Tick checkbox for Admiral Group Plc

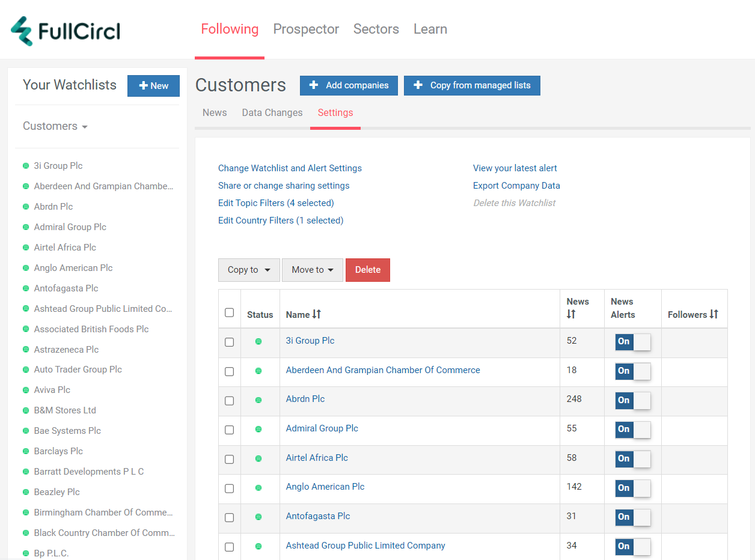tap(229, 430)
